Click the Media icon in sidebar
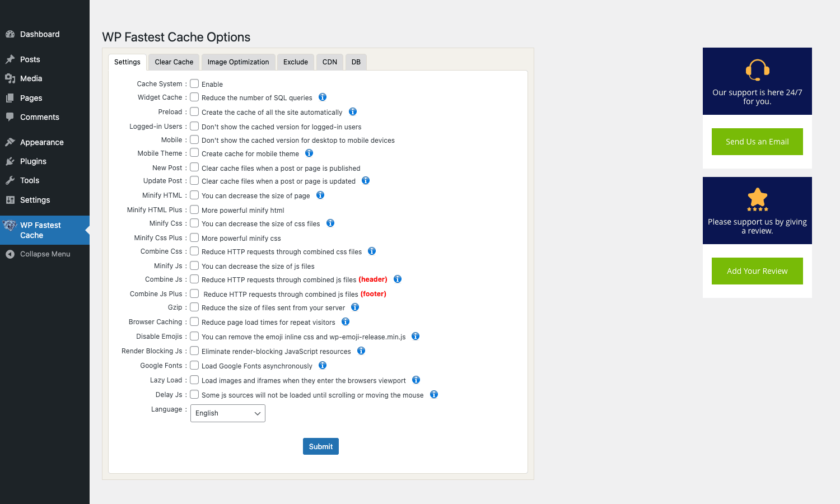 click(10, 78)
